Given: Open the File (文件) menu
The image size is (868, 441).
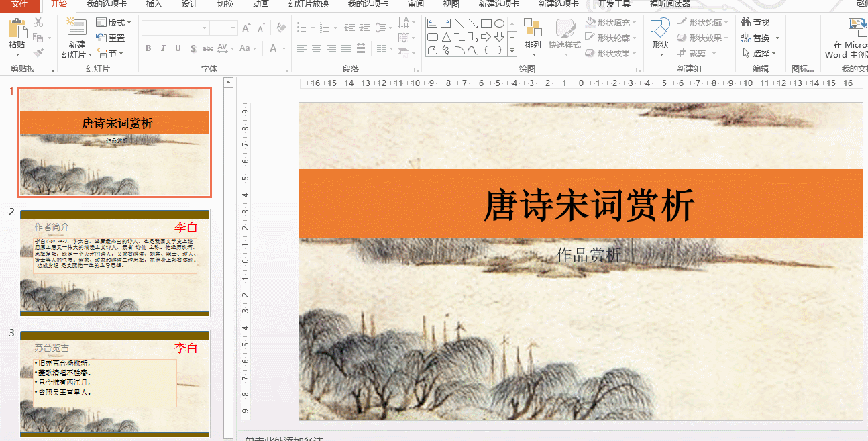Looking at the screenshot, I should tap(19, 4).
